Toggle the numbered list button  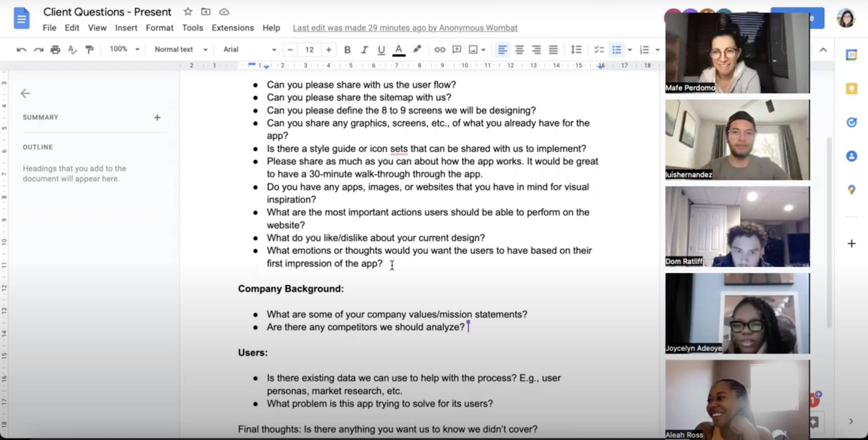pyautogui.click(x=644, y=50)
